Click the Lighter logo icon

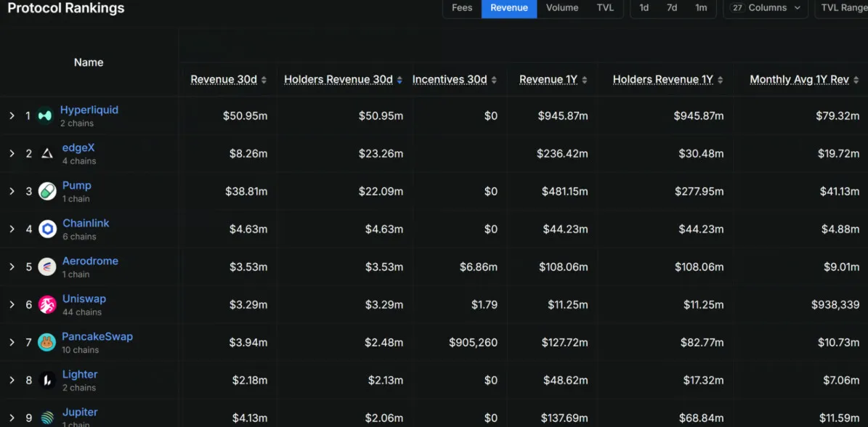(x=47, y=380)
